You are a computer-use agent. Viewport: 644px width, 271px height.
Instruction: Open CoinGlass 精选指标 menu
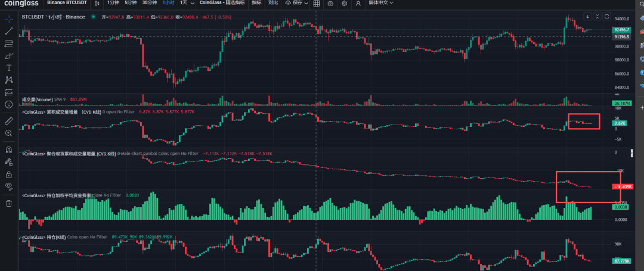click(x=222, y=3)
